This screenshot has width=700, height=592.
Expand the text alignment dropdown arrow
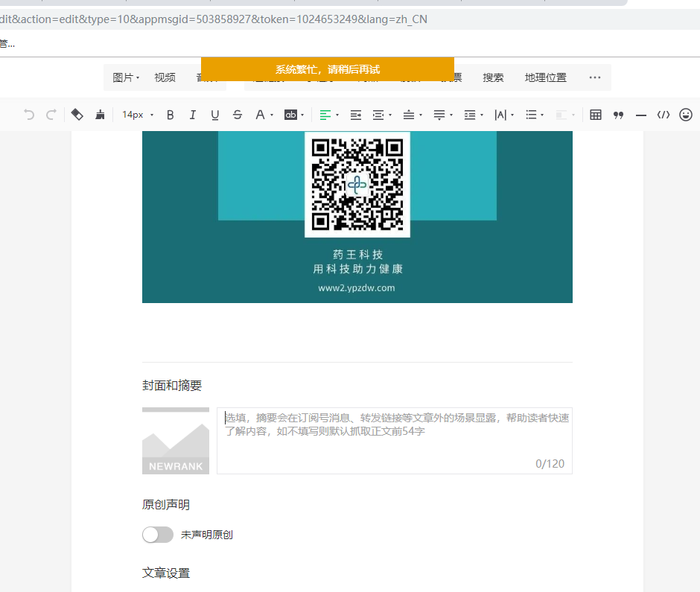337,115
